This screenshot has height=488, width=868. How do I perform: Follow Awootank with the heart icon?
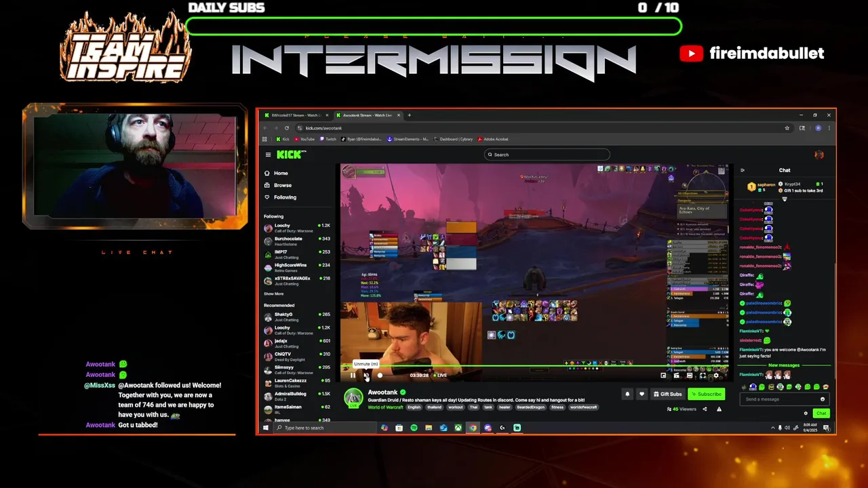(642, 394)
